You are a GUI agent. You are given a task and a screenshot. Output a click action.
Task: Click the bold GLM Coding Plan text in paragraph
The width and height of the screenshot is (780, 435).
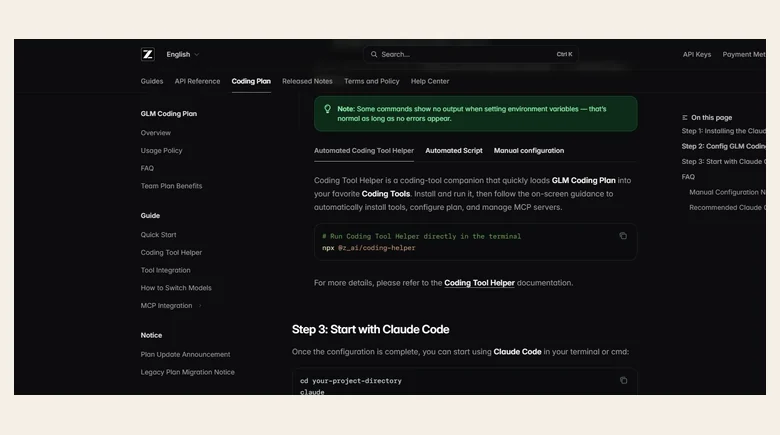[584, 180]
